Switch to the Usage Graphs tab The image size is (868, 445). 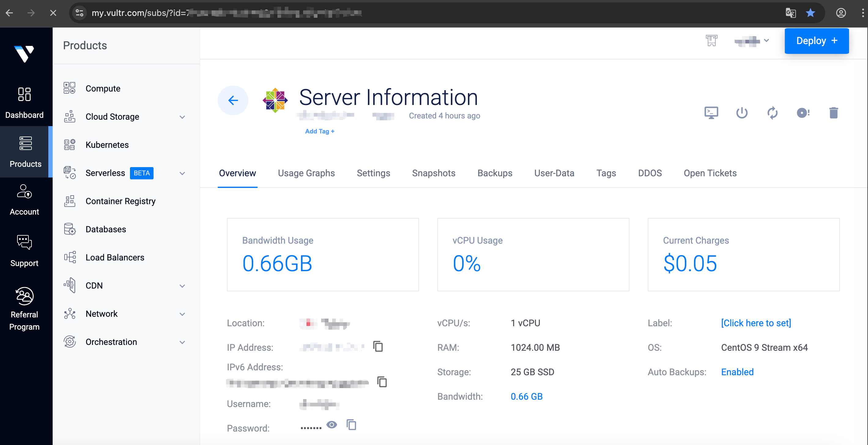pyautogui.click(x=306, y=173)
